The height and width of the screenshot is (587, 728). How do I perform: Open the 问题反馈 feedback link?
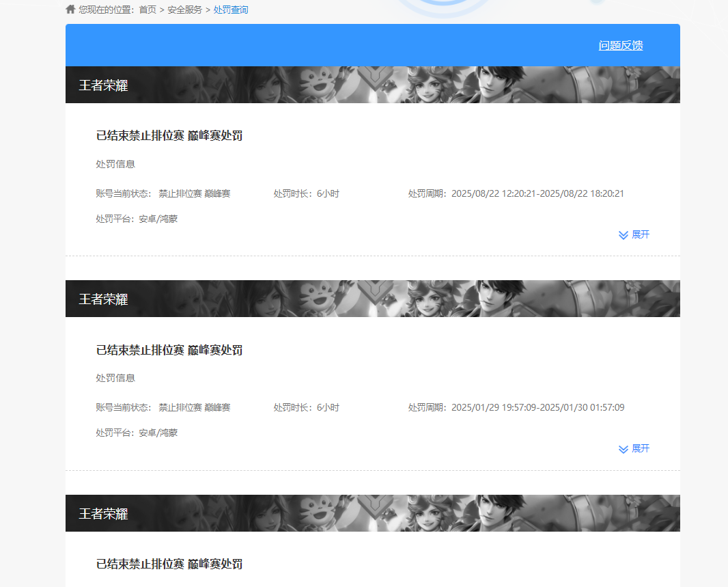[x=621, y=46]
